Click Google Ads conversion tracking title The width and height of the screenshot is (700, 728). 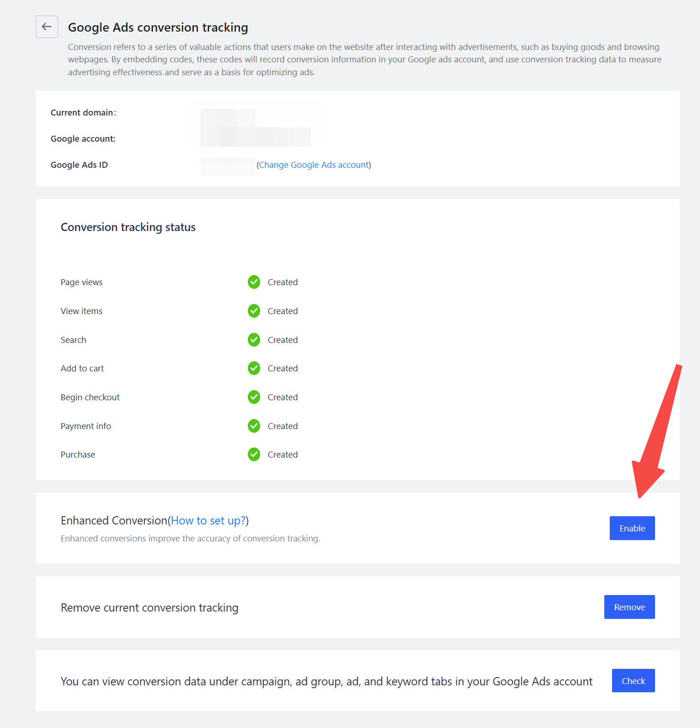coord(158,28)
